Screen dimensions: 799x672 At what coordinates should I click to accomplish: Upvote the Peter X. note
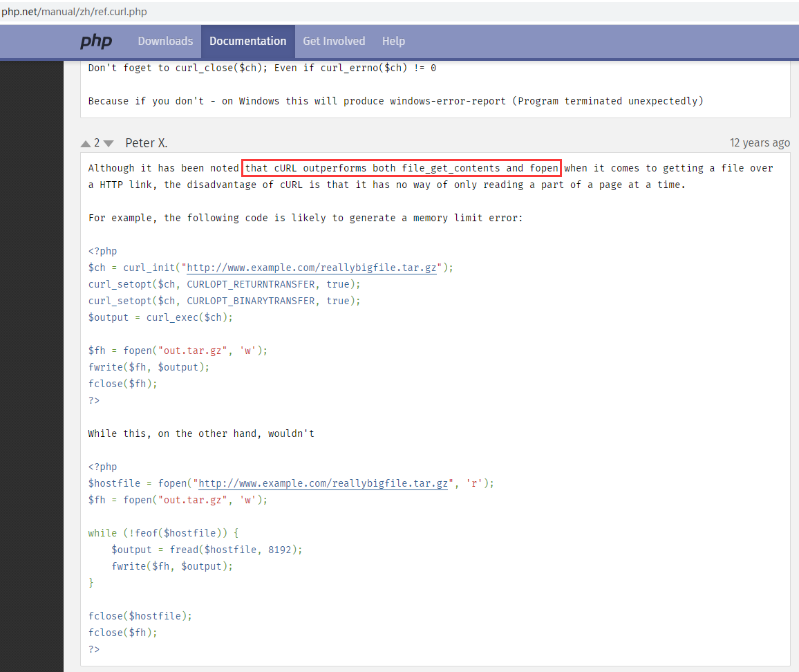(86, 143)
